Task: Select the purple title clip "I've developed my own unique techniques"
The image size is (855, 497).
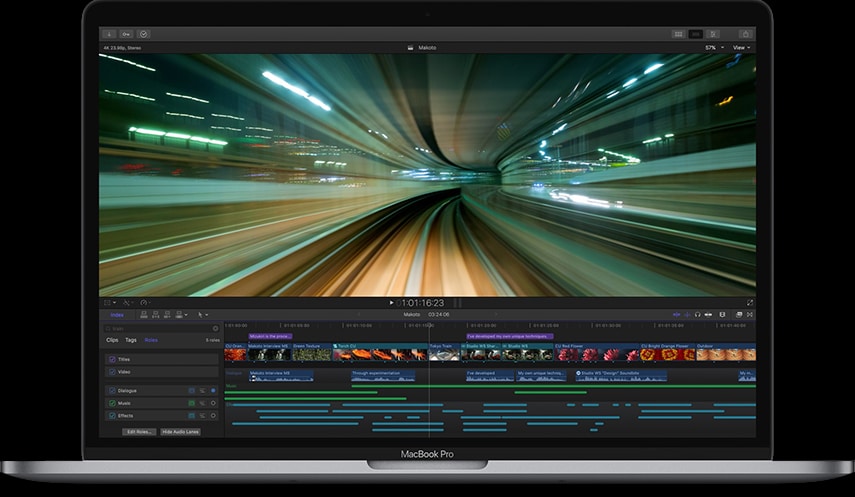Action: [510, 337]
